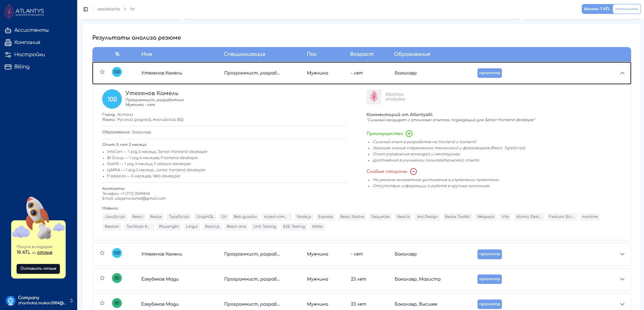Click the mantine skill tag
Viewport: 644px width, 310px height.
590,217
